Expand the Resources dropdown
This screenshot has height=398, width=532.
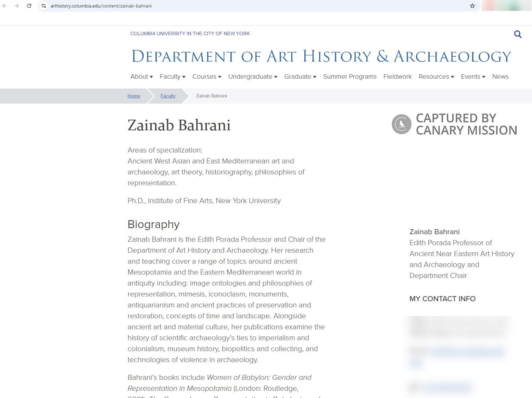(435, 77)
